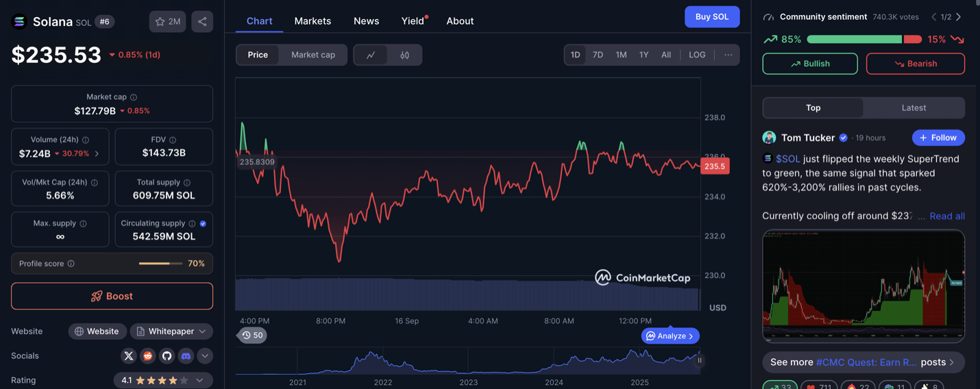Open the Markets tab
The image size is (980, 389).
pyautogui.click(x=313, y=21)
